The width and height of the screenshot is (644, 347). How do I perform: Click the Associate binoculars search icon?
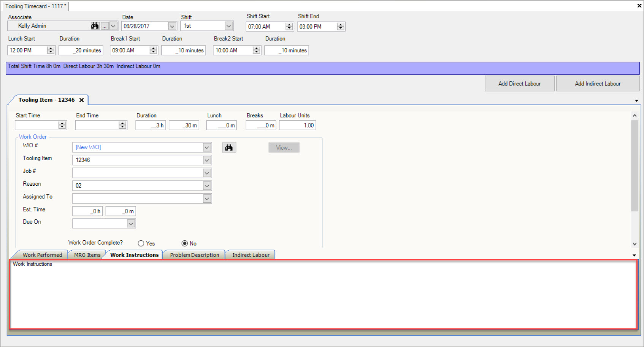point(95,26)
